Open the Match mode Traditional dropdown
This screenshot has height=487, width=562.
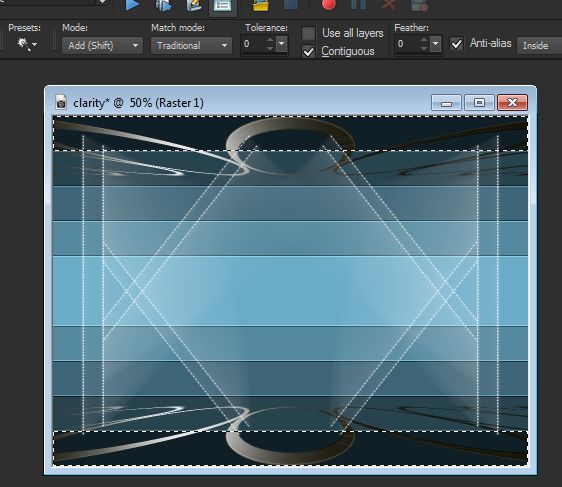[x=191, y=46]
